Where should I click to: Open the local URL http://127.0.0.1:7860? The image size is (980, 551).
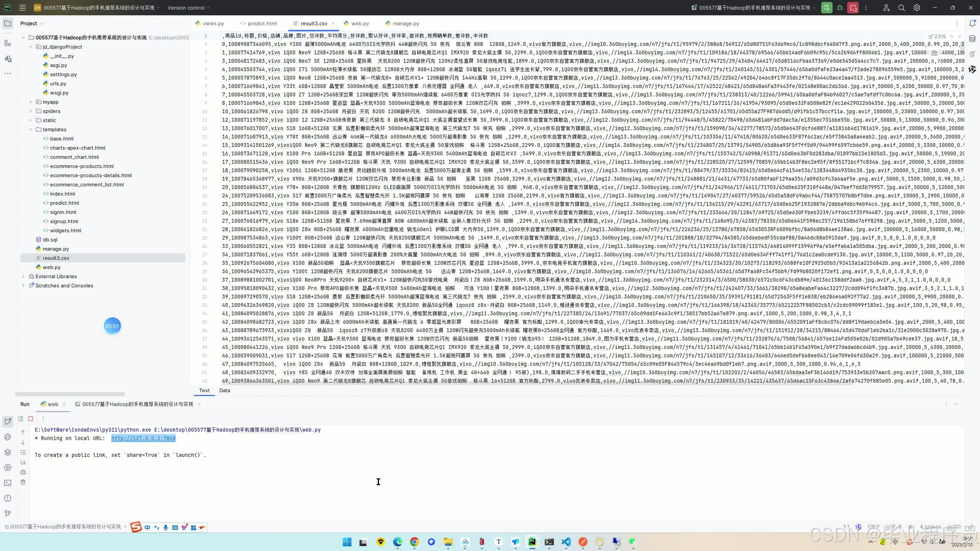(143, 439)
